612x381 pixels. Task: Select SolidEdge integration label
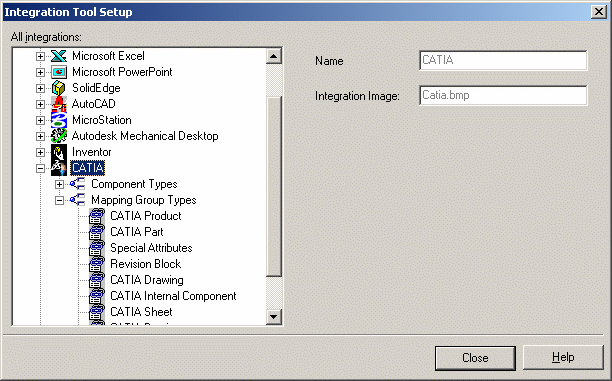(x=96, y=88)
